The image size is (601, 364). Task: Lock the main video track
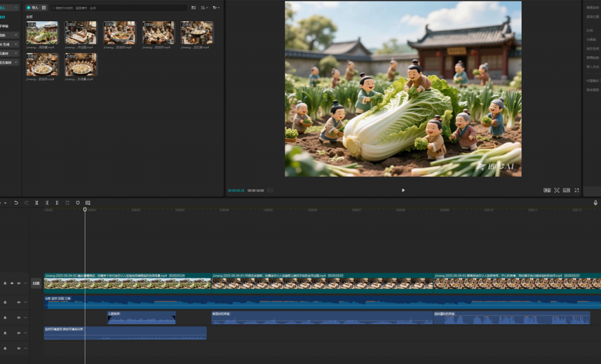5,283
